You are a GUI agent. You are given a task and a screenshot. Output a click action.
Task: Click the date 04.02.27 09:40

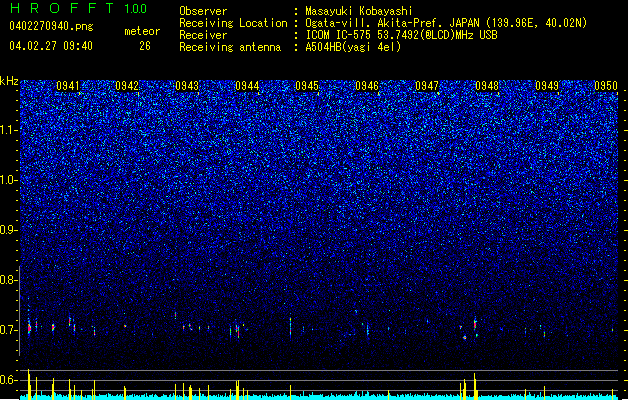coord(51,46)
